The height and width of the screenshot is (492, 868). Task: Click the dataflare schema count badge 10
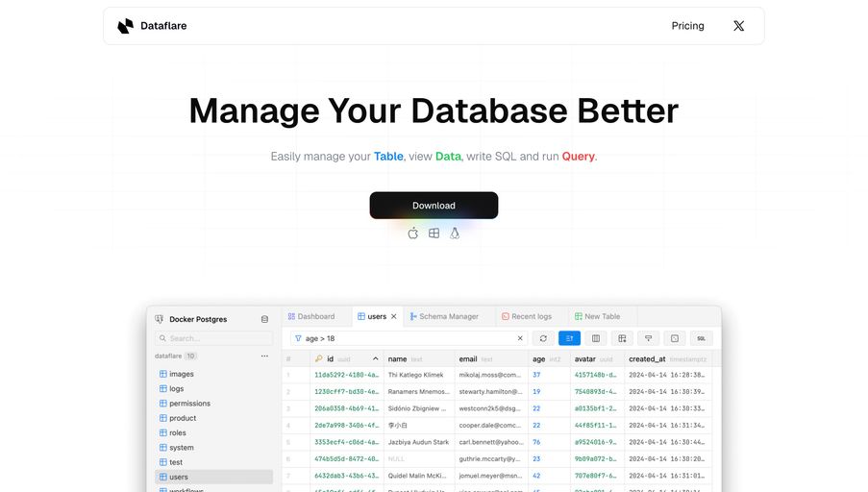(190, 356)
